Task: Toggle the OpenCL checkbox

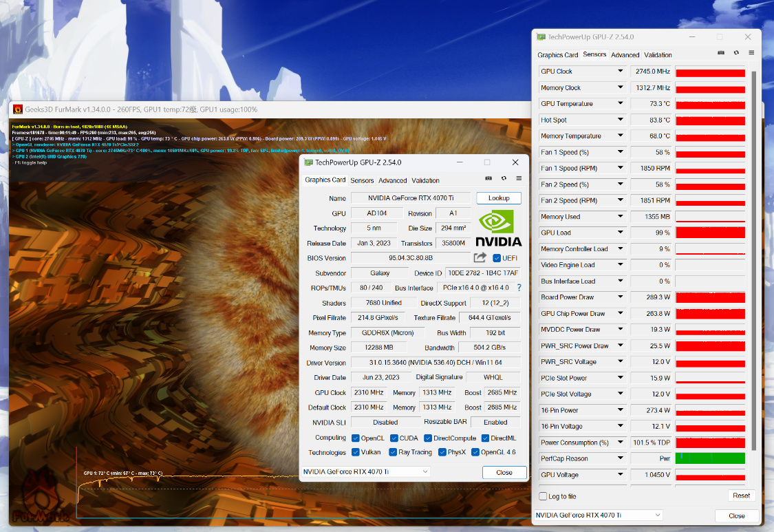Action: (356, 438)
